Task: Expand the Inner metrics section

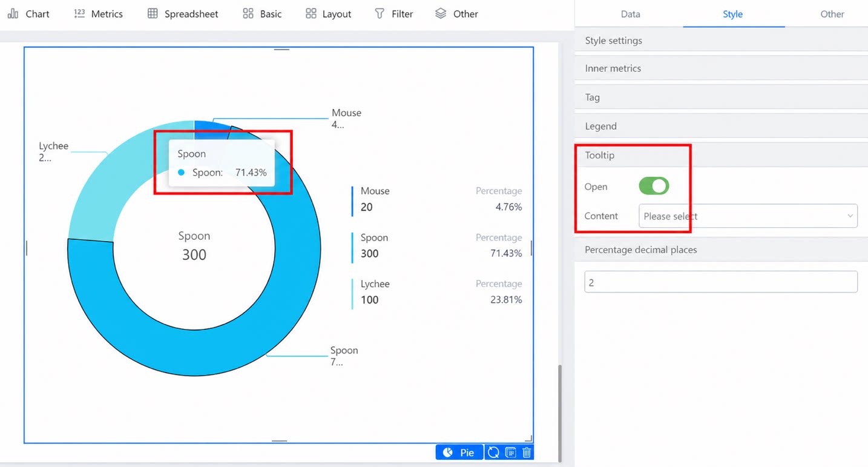Action: click(x=721, y=68)
